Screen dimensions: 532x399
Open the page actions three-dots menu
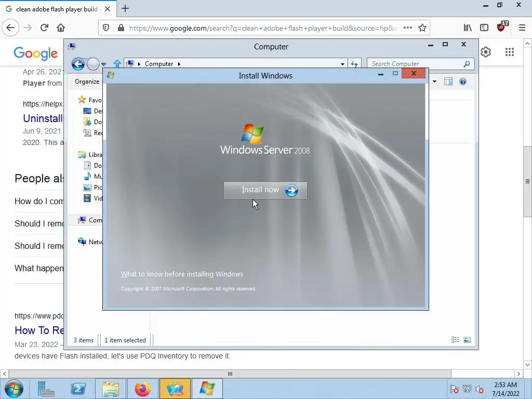point(407,28)
